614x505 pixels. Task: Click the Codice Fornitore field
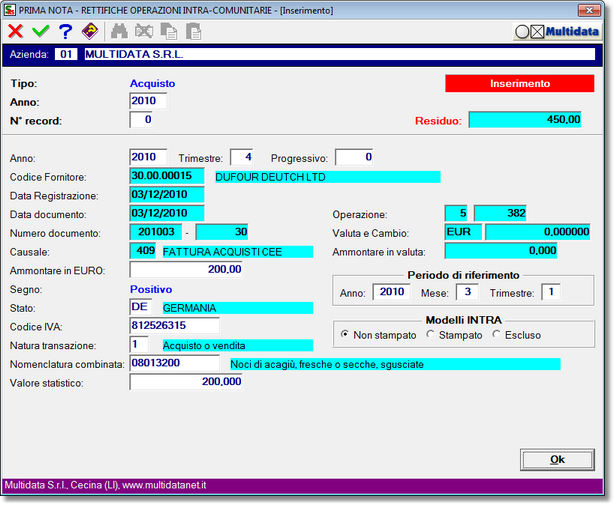[x=166, y=176]
